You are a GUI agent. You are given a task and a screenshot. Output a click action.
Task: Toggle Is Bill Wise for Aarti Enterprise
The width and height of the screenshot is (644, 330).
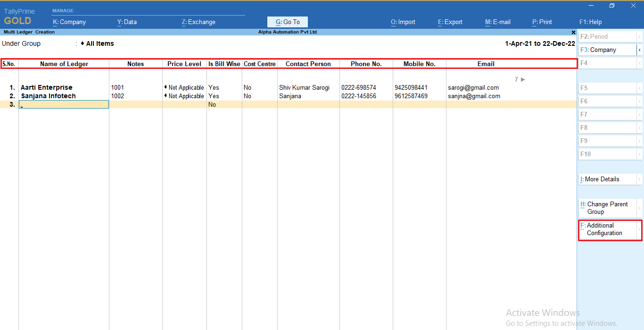point(214,87)
